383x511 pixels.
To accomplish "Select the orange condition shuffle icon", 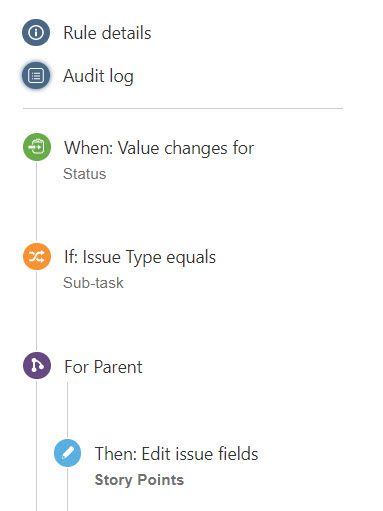I will pyautogui.click(x=37, y=256).
